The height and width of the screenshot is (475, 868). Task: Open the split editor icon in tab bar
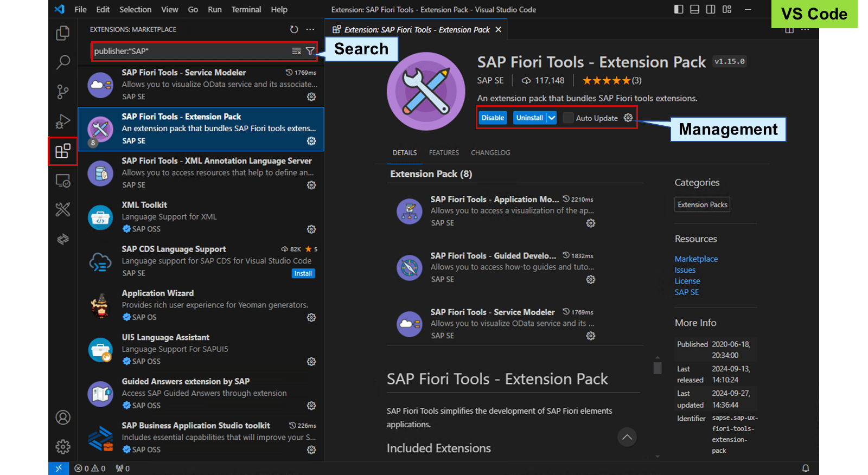pos(789,30)
